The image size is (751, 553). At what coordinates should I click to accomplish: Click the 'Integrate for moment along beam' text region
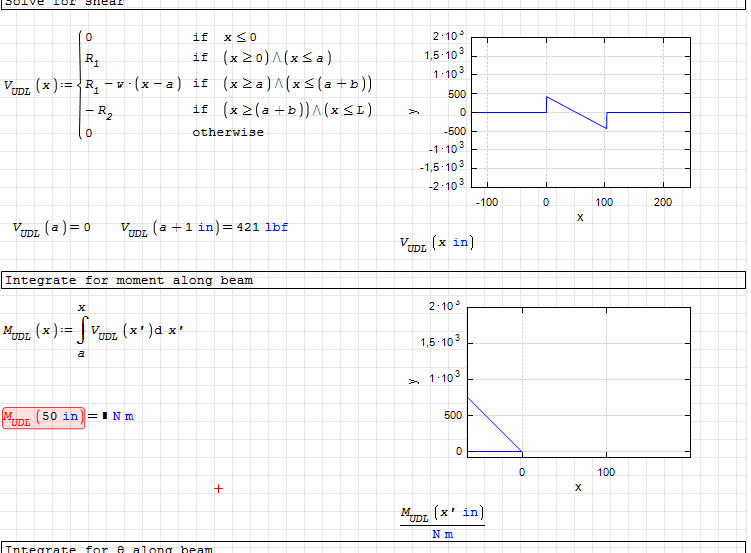tap(130, 281)
